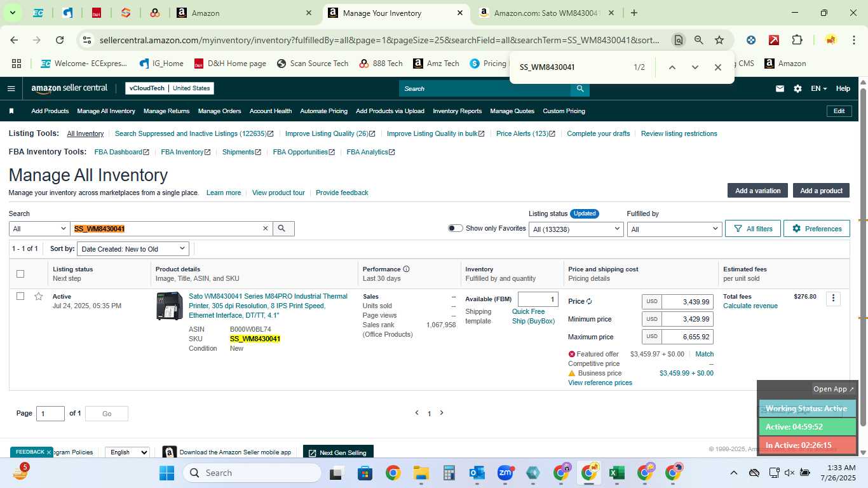
Task: Open Chrome zoom magnifier icon in address bar
Action: point(699,40)
